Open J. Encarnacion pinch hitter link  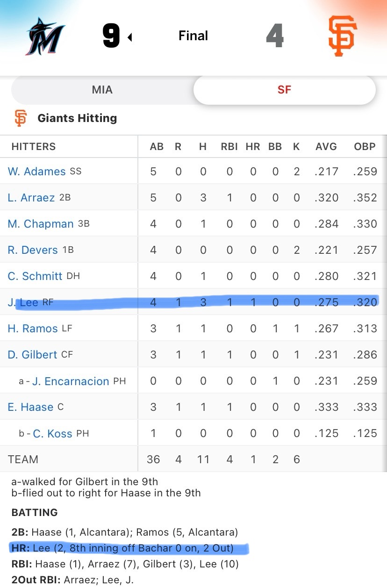point(71,381)
